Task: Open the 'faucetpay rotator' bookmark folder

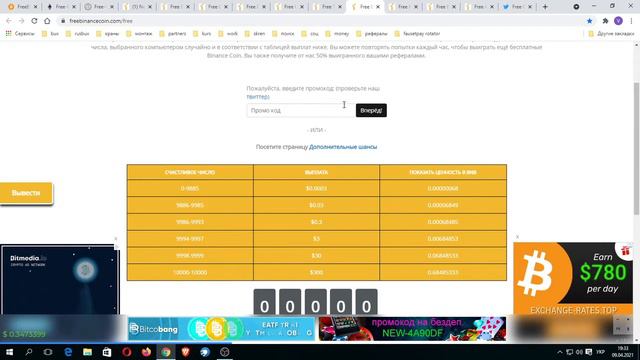Action: coord(417,33)
